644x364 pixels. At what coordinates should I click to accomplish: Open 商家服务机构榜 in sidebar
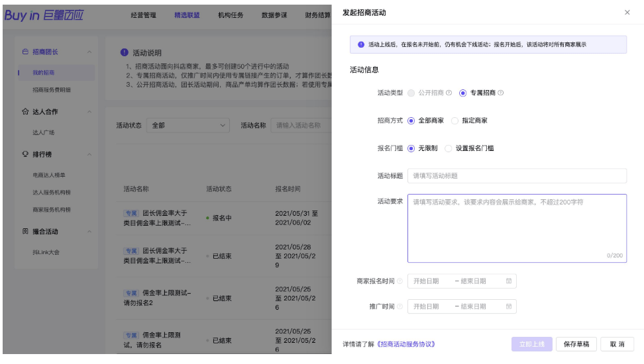(52, 210)
